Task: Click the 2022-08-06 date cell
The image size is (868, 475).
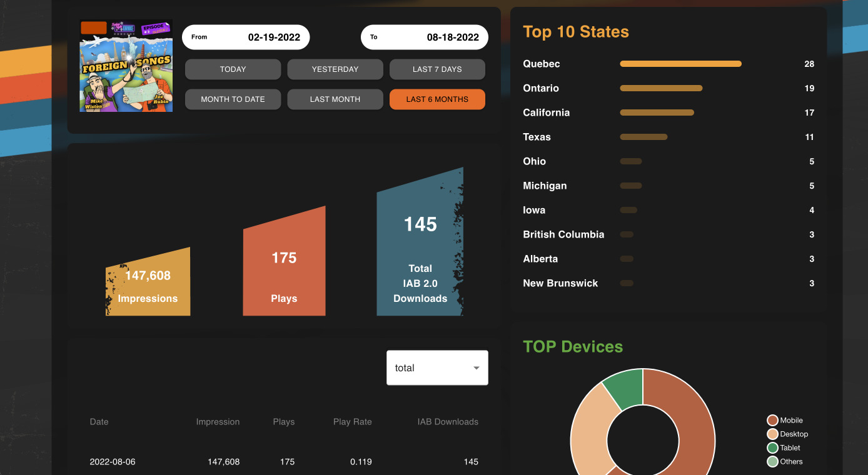Action: pyautogui.click(x=113, y=462)
